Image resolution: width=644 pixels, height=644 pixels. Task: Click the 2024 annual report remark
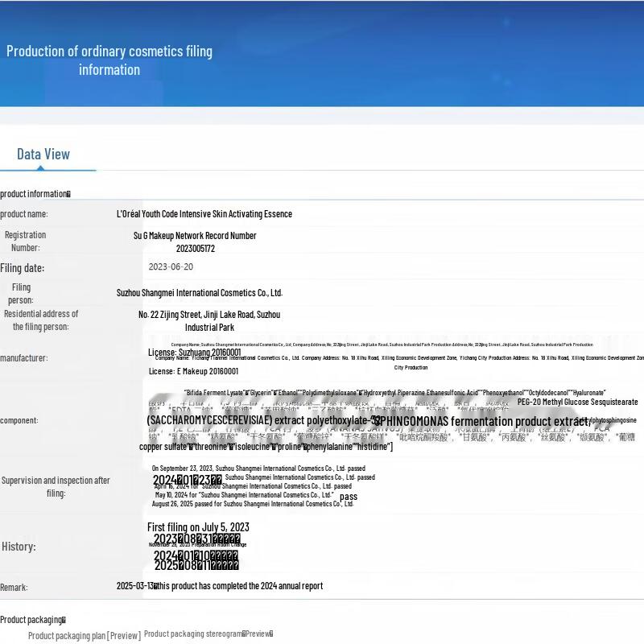[220, 586]
